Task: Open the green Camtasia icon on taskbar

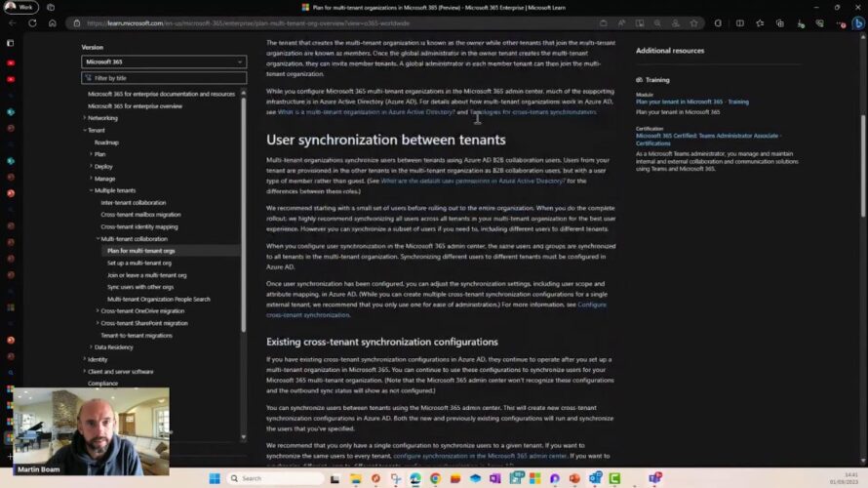Action: point(615,478)
